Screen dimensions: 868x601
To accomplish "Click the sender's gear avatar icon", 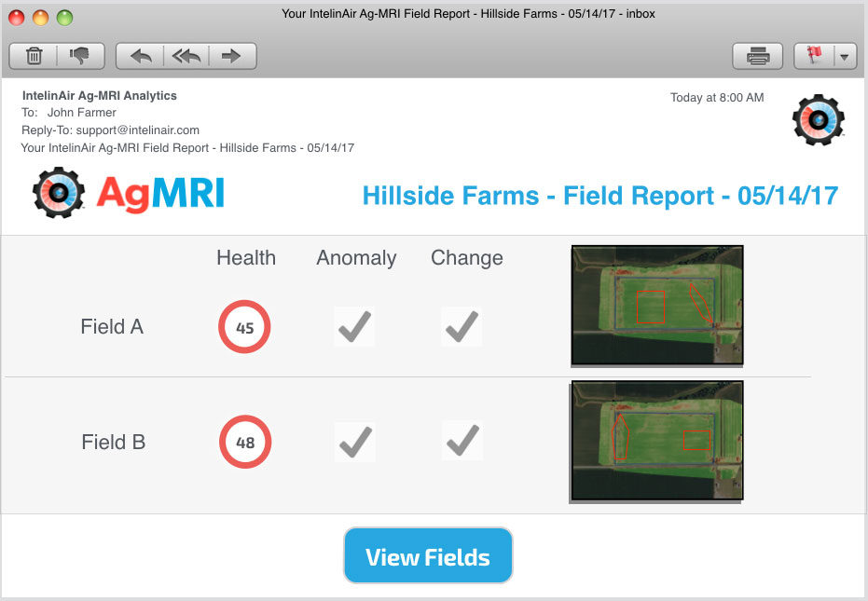I will (x=819, y=119).
